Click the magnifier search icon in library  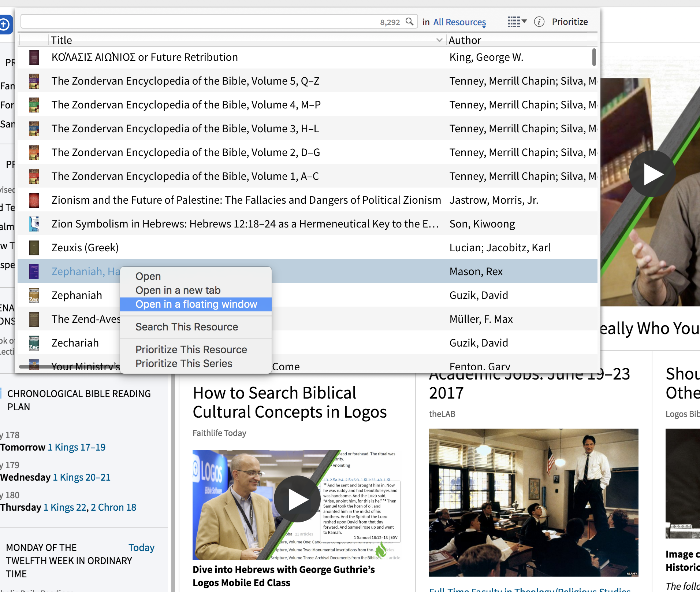[x=410, y=22]
